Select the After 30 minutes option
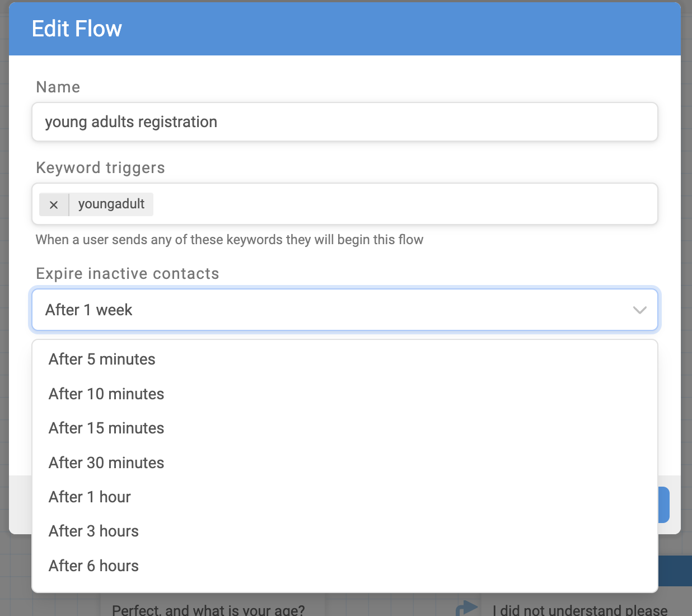692x616 pixels. pos(106,463)
